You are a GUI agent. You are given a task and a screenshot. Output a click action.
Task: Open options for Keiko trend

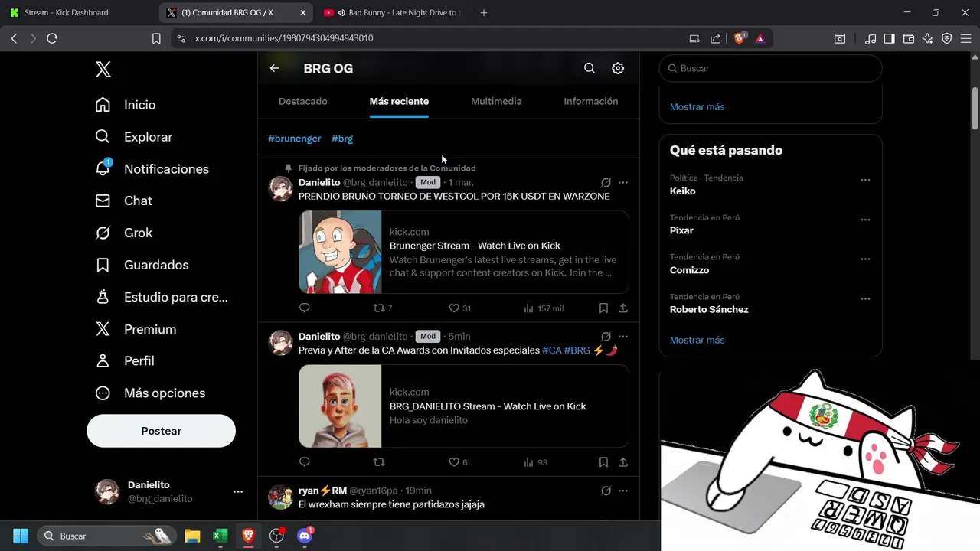(x=865, y=181)
